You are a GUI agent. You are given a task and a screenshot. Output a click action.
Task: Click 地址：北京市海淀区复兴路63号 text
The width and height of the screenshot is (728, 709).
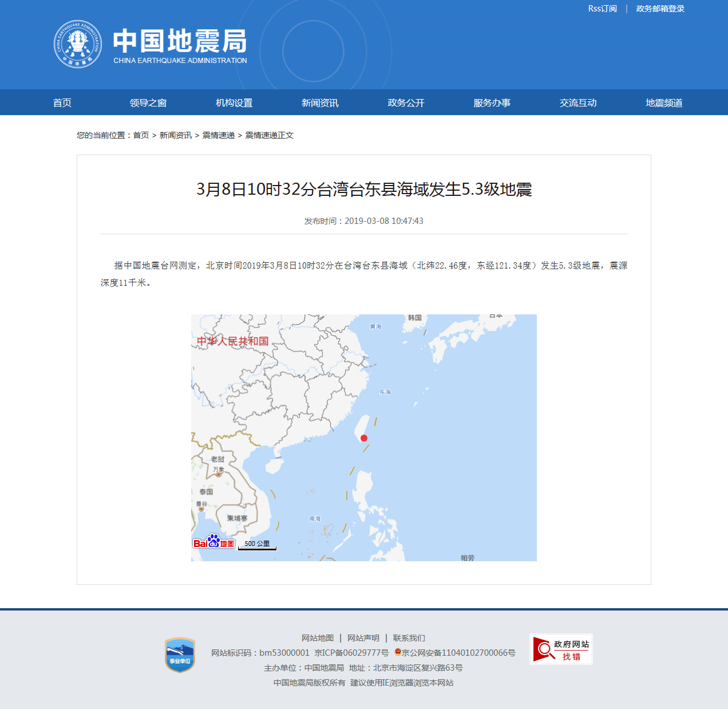pyautogui.click(x=406, y=668)
